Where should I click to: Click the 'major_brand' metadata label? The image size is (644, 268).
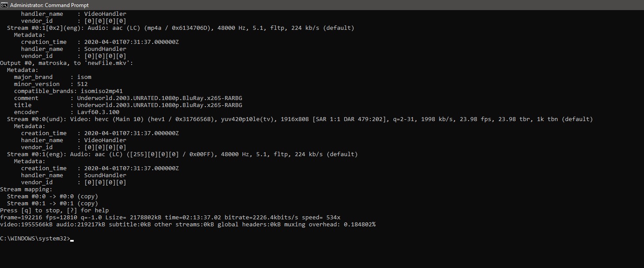(33, 77)
